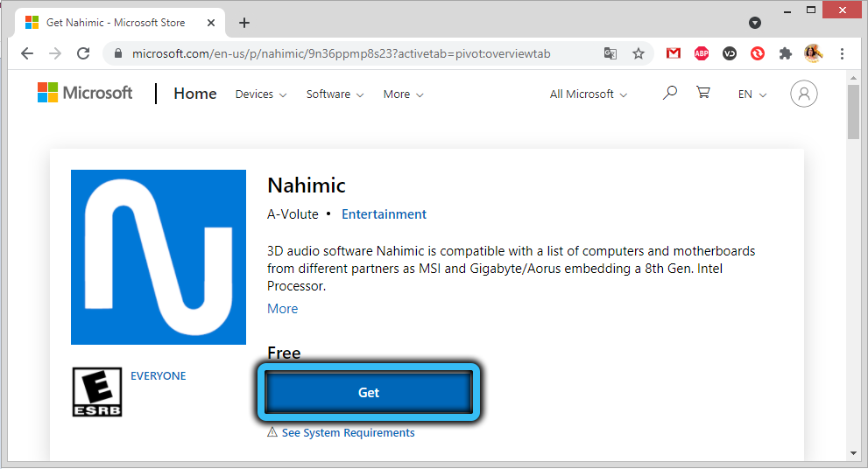
Task: Click the address bar URL field
Action: 350,53
